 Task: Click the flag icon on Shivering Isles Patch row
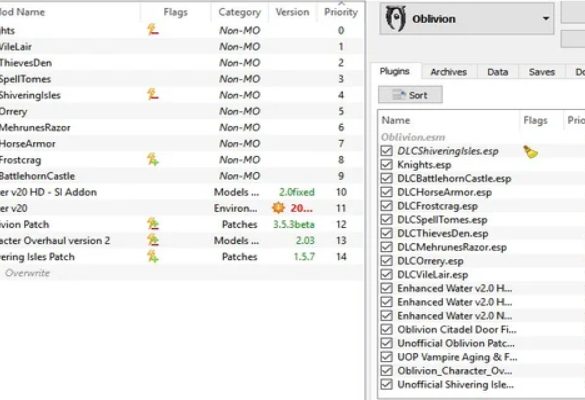152,256
